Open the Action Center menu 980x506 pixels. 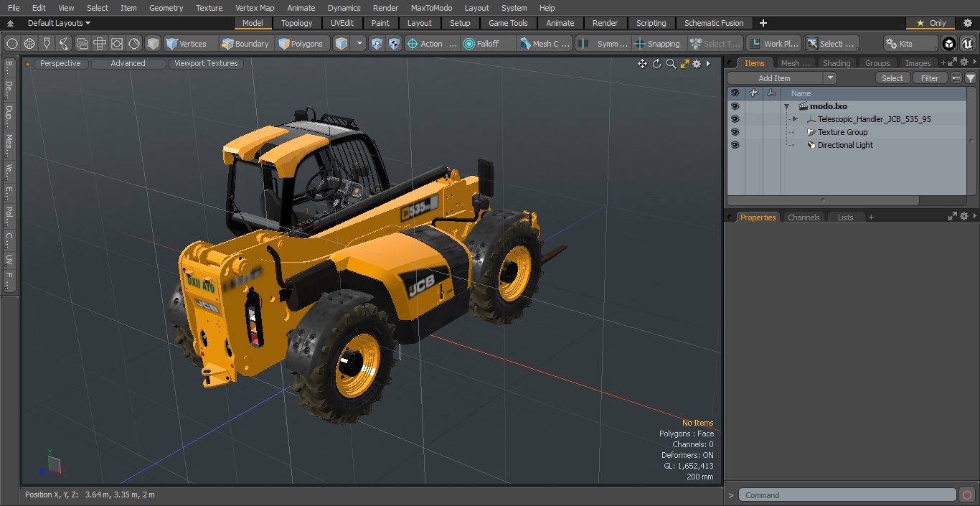[431, 44]
